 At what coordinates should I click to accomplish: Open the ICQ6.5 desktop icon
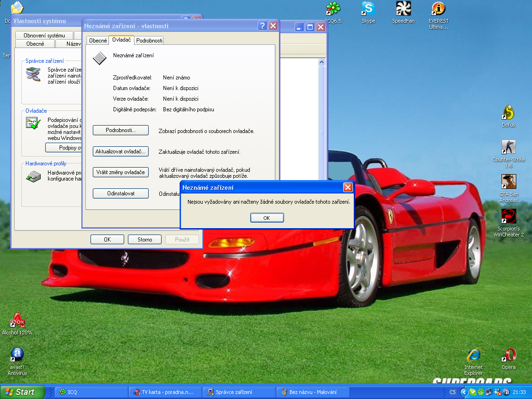[x=333, y=9]
